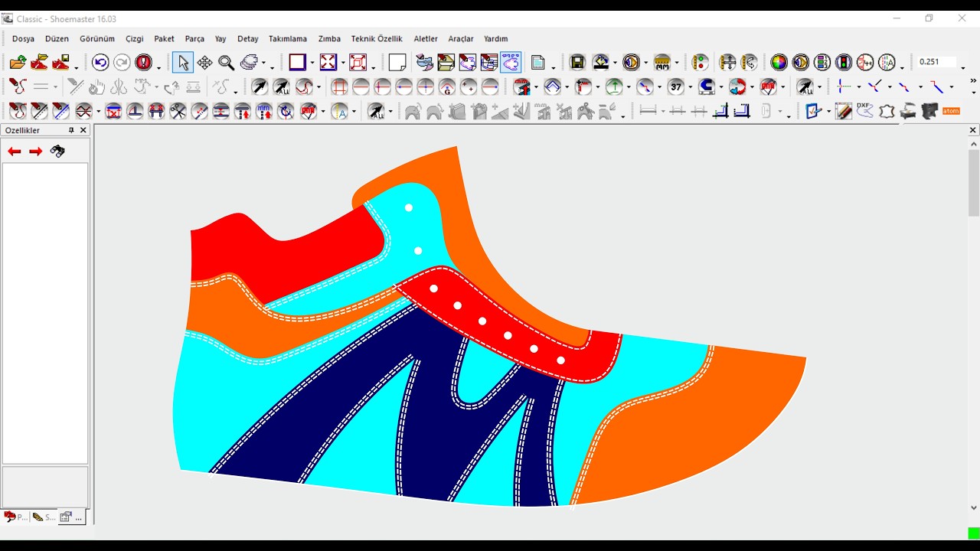This screenshot has height=551, width=980.
Task: Click the vertical scrollbar thumb
Action: 974,183
